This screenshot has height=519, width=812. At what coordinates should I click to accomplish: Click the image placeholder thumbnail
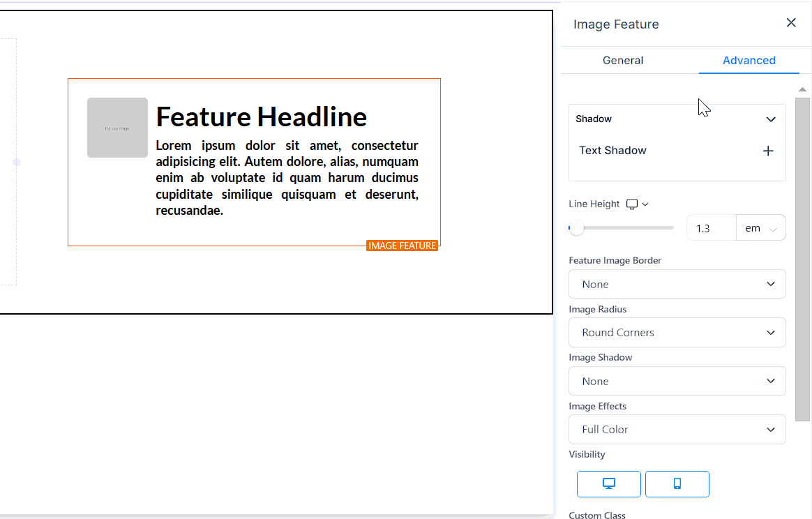[117, 128]
